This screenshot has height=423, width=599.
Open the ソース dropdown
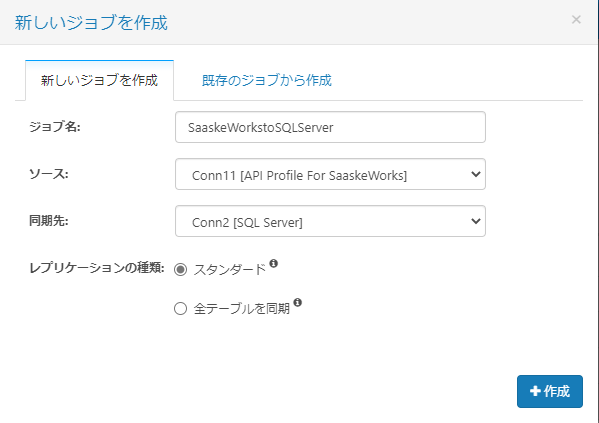330,174
